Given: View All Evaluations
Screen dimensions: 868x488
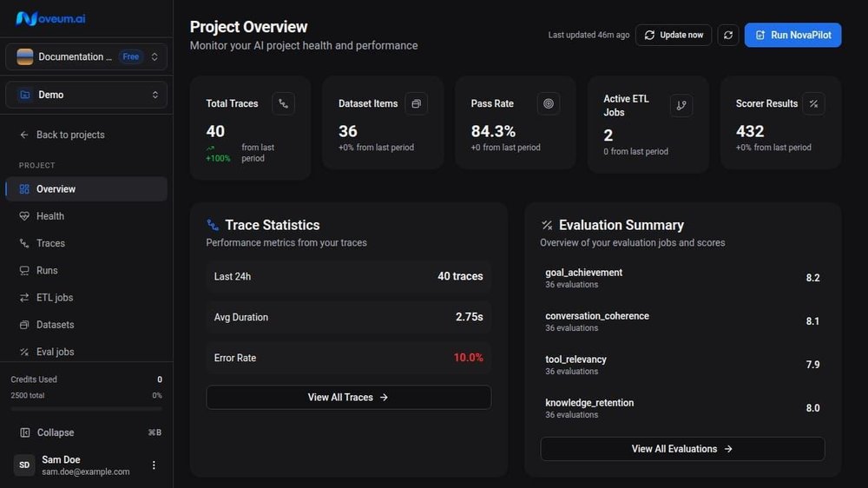Looking at the screenshot, I should (x=682, y=449).
